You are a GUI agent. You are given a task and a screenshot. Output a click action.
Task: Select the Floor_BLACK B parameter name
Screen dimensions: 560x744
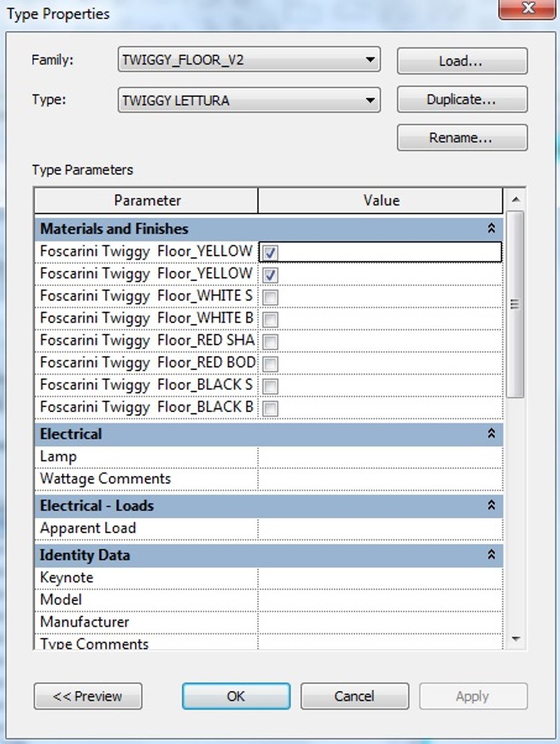pos(147,408)
